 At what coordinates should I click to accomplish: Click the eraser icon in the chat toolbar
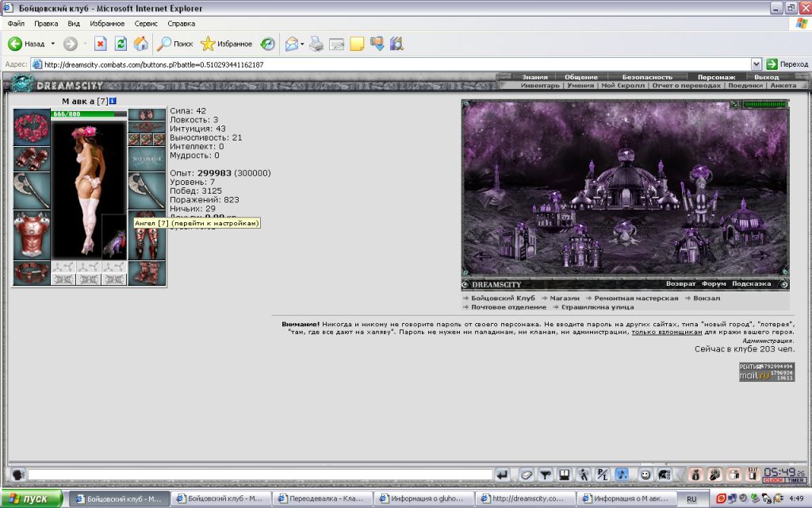(527, 475)
